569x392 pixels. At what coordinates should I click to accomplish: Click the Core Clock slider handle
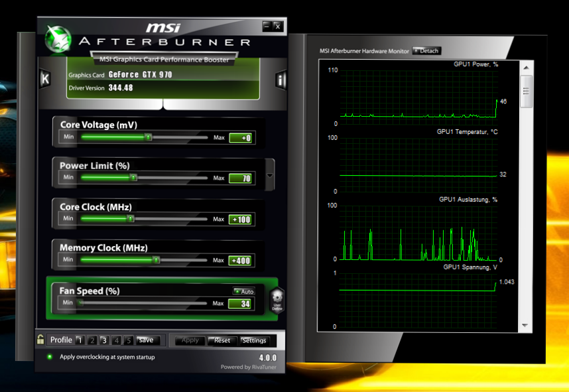[131, 218]
